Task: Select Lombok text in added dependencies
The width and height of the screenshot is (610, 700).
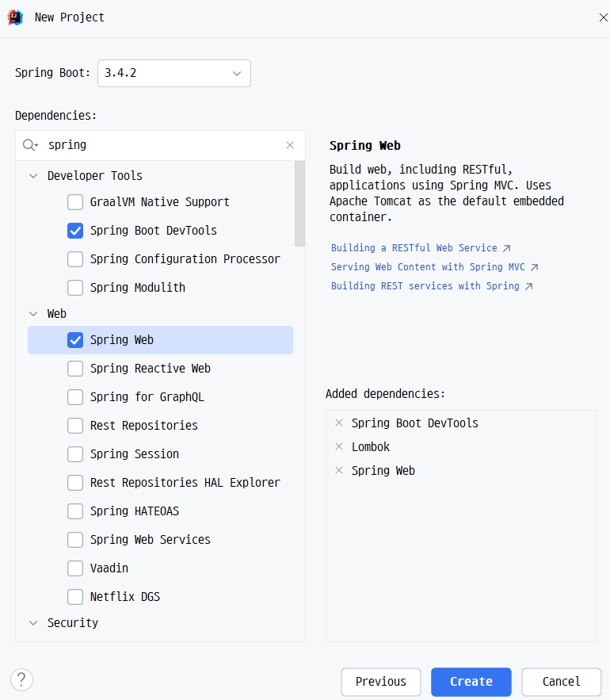Action: tap(371, 446)
